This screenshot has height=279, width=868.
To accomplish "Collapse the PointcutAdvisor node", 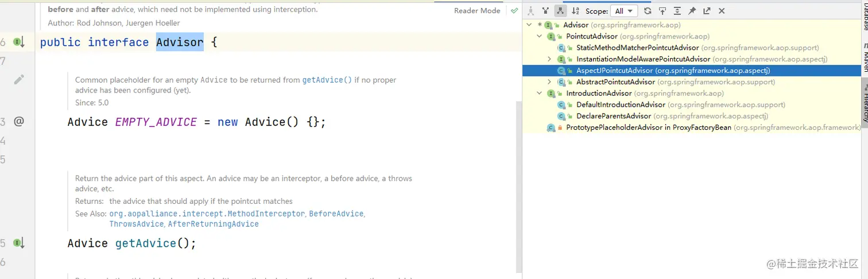I will [x=539, y=36].
